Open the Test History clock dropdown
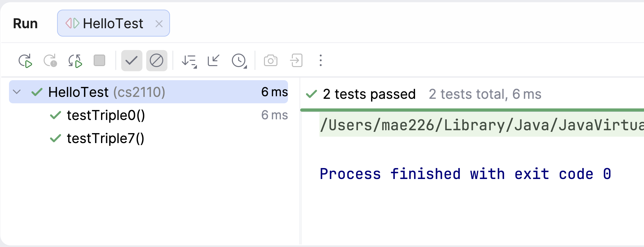This screenshot has width=644, height=247. tap(239, 61)
